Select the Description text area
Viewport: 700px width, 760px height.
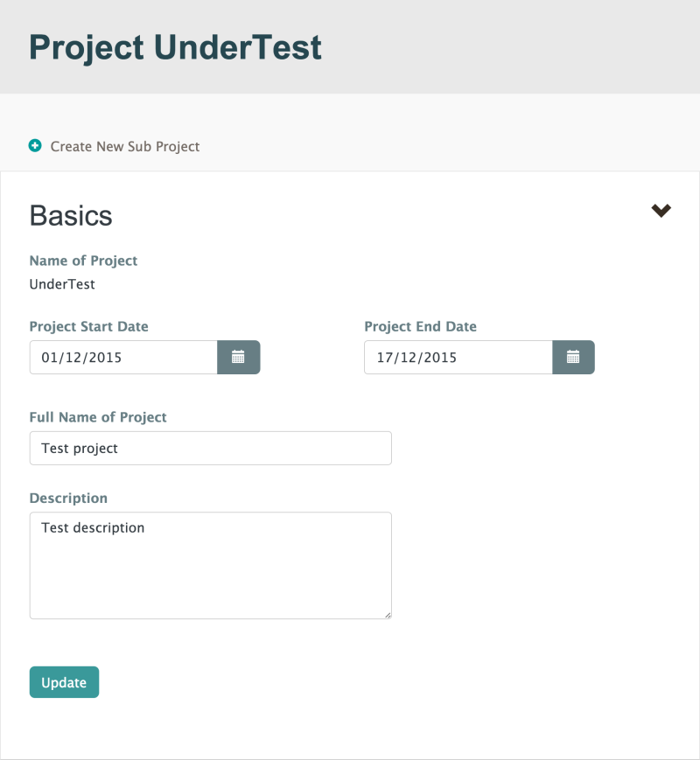point(210,564)
